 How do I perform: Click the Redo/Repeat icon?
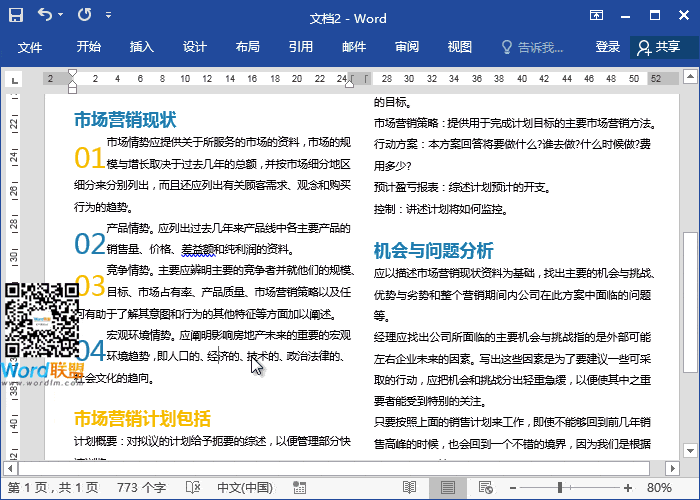coord(83,15)
